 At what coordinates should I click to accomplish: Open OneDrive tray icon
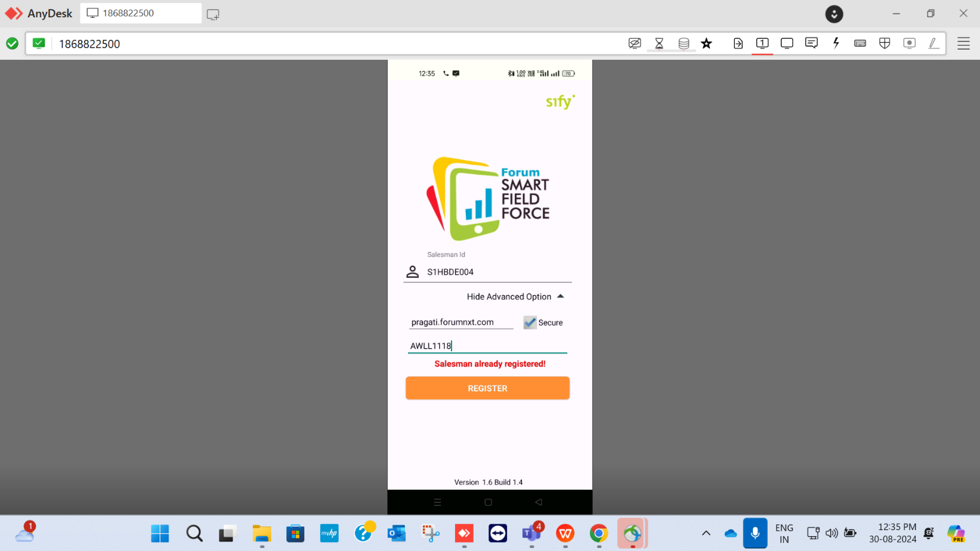[x=731, y=533]
